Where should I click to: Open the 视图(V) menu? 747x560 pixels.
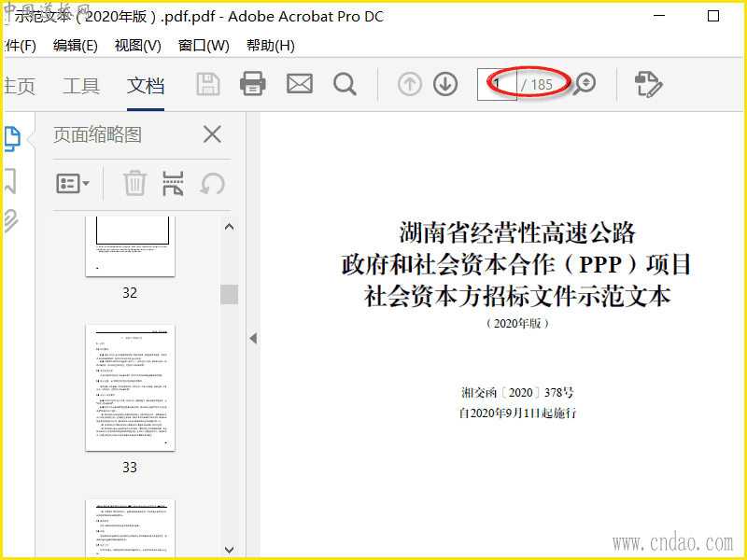[x=137, y=46]
